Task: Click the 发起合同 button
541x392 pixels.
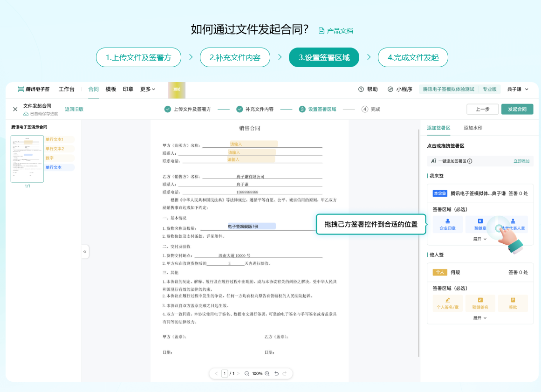Action: pyautogui.click(x=517, y=109)
